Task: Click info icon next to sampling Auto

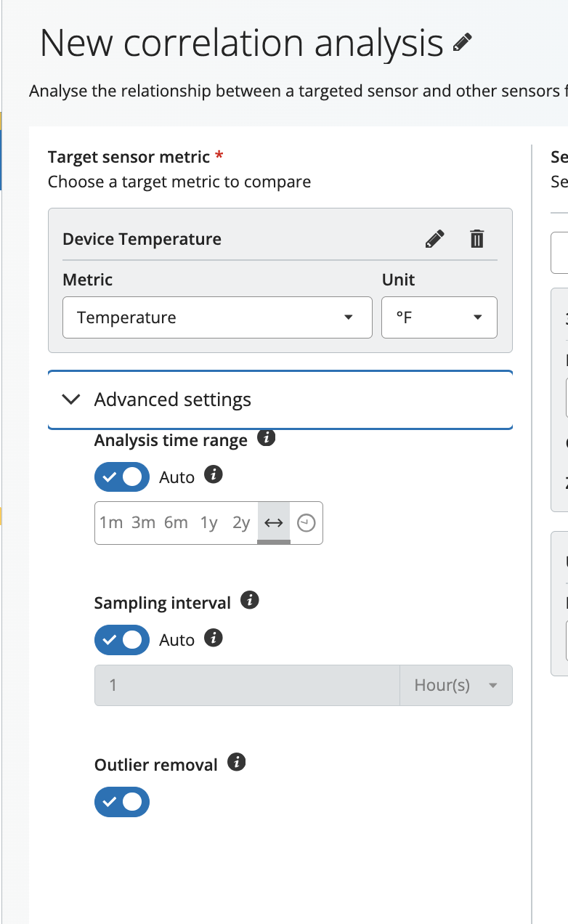Action: pyautogui.click(x=213, y=638)
